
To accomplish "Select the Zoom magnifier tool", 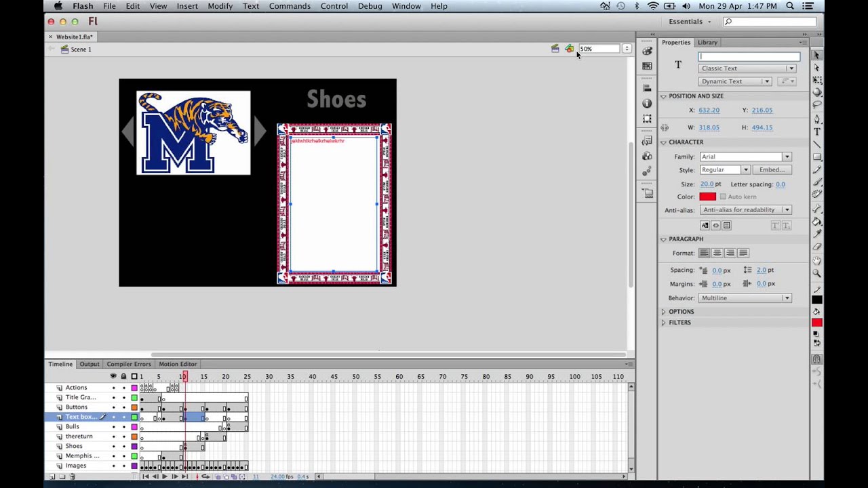I will pos(816,272).
